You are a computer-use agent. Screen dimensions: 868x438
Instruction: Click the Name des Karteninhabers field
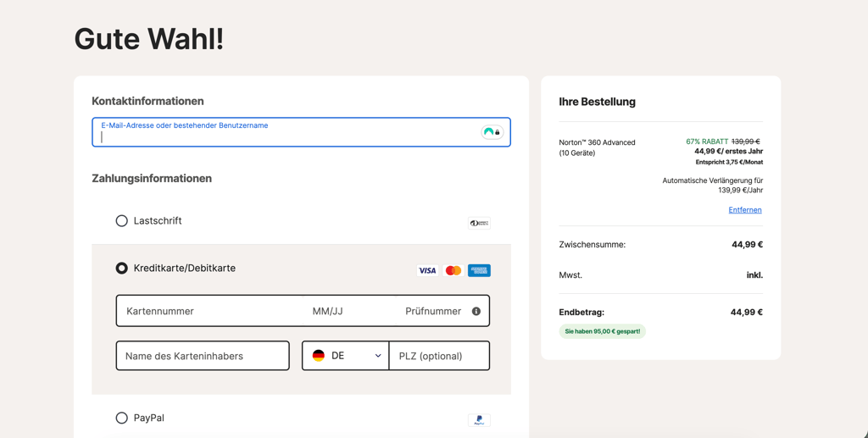[x=203, y=356]
